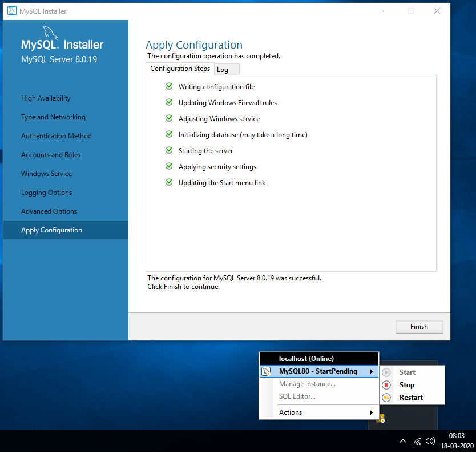Click 'The configuration operation has completed.' text

point(213,56)
